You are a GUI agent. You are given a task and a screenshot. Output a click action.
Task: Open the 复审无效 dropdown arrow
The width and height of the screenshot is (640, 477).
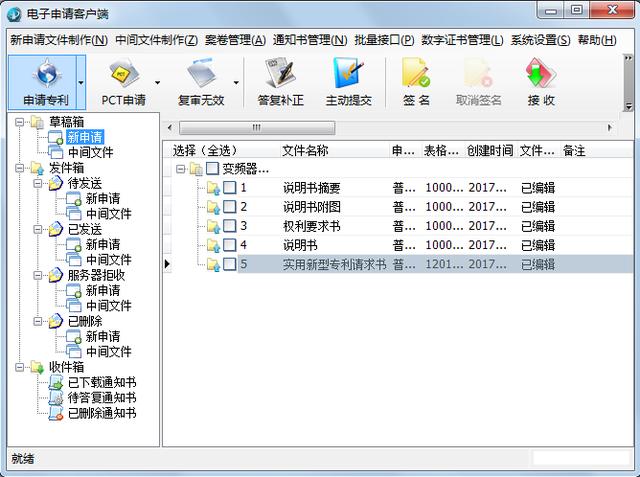[236, 82]
